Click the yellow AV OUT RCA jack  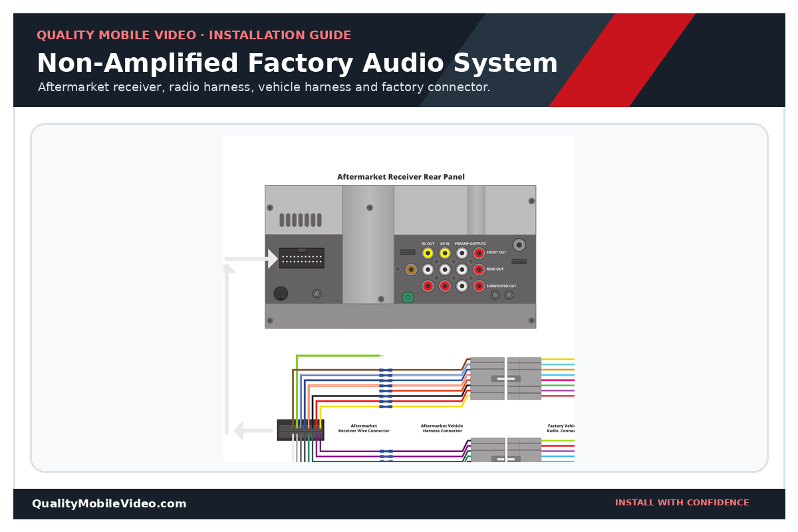point(428,253)
